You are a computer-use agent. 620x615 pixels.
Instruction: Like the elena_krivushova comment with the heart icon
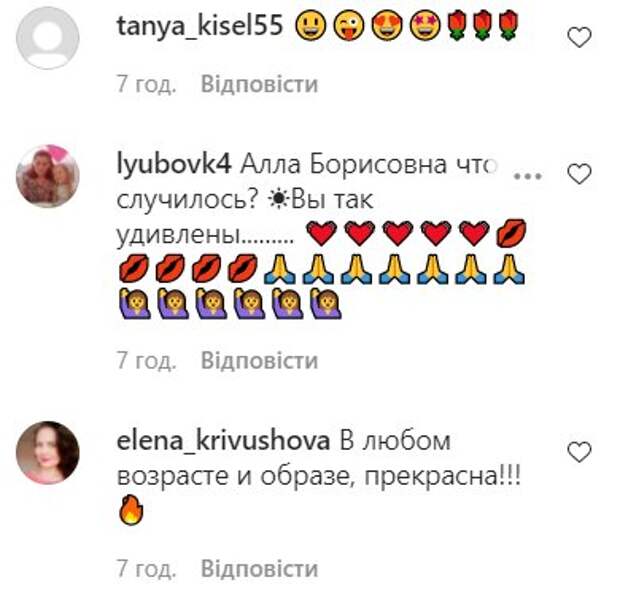[x=579, y=452]
